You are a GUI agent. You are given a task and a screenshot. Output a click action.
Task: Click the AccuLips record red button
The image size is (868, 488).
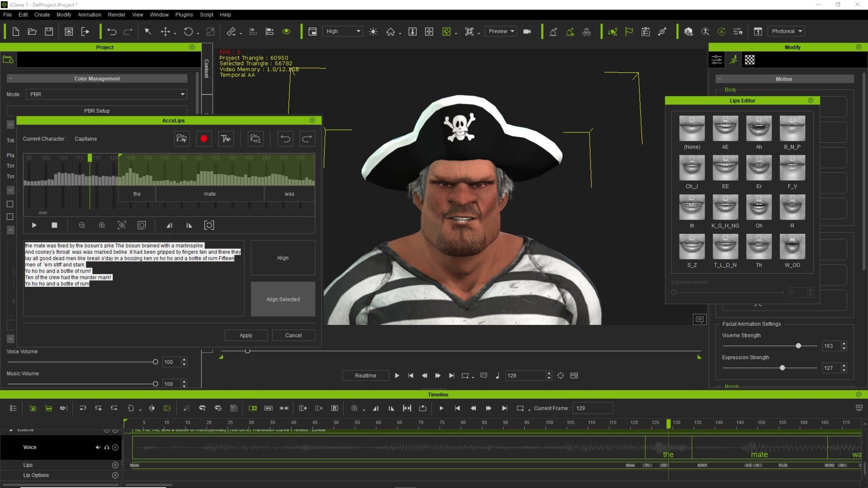[x=204, y=139]
